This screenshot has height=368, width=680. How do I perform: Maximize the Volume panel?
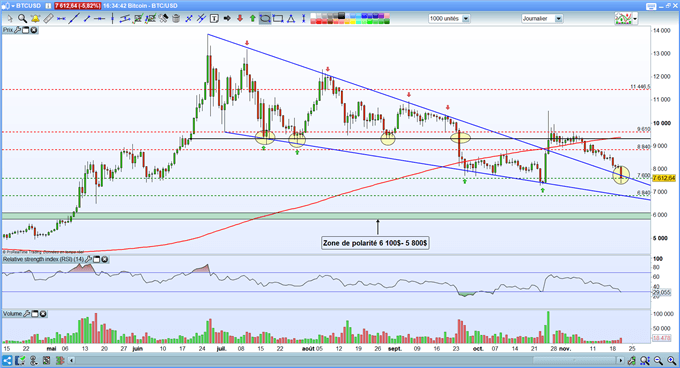(35, 313)
